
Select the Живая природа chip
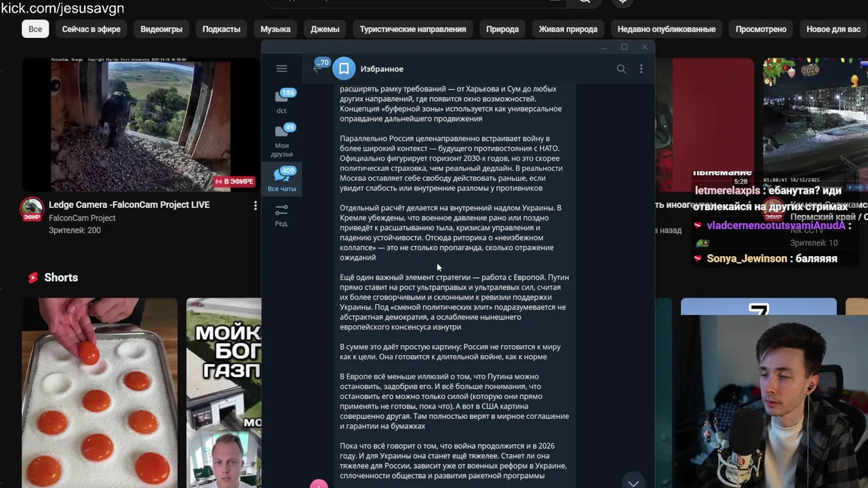click(x=568, y=29)
